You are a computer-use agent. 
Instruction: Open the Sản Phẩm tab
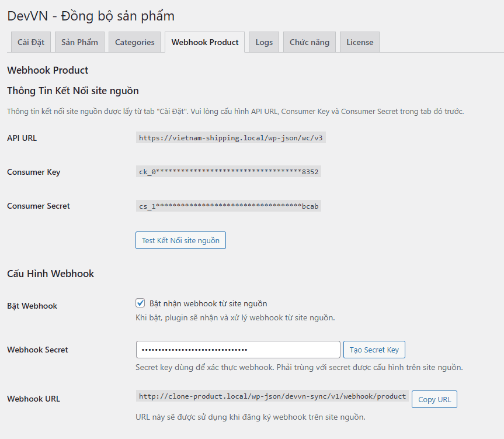point(79,42)
